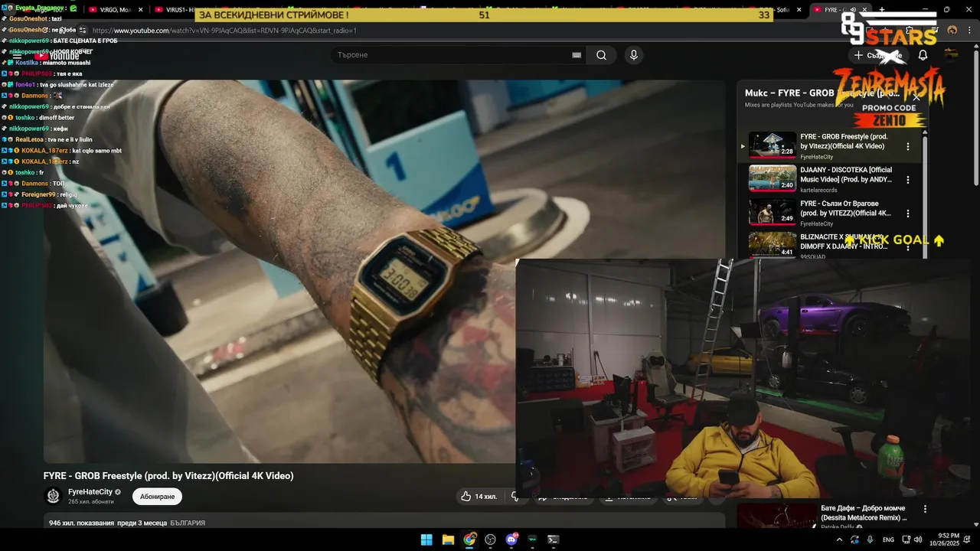Open YouTube notifications bell
The width and height of the screenshot is (980, 551).
coord(923,55)
